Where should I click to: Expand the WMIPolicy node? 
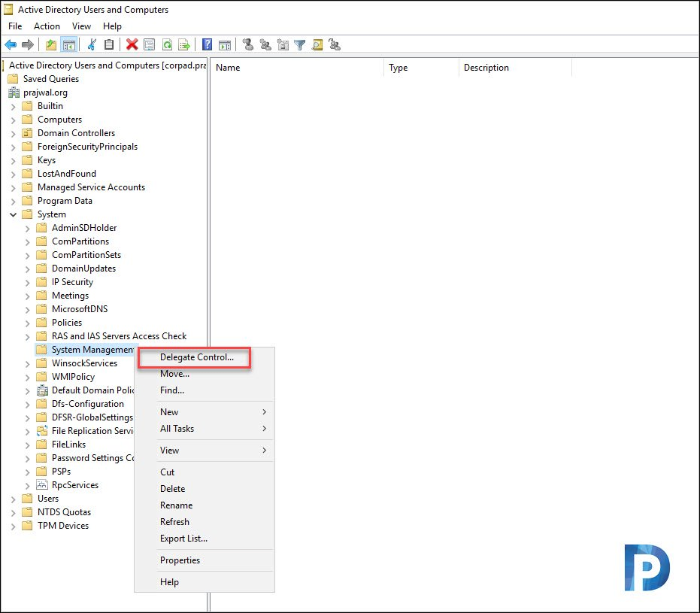coord(27,378)
